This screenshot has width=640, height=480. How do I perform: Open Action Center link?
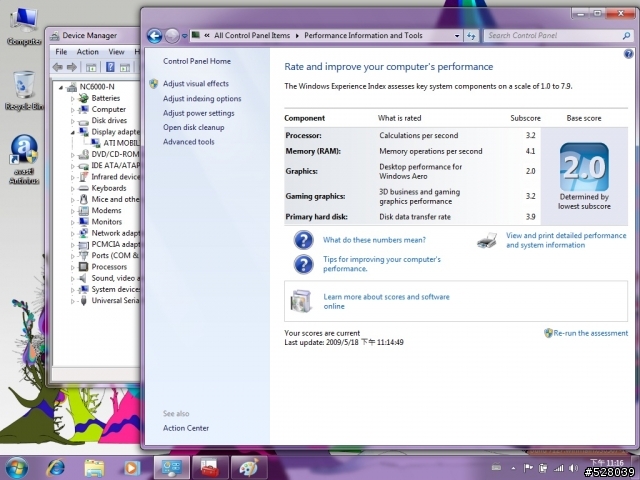coord(186,428)
